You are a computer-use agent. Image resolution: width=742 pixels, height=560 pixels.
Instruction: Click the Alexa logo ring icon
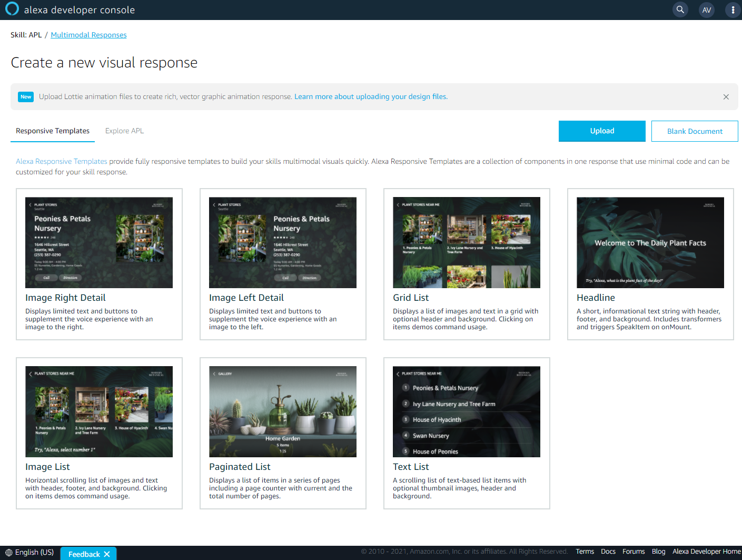pyautogui.click(x=12, y=9)
